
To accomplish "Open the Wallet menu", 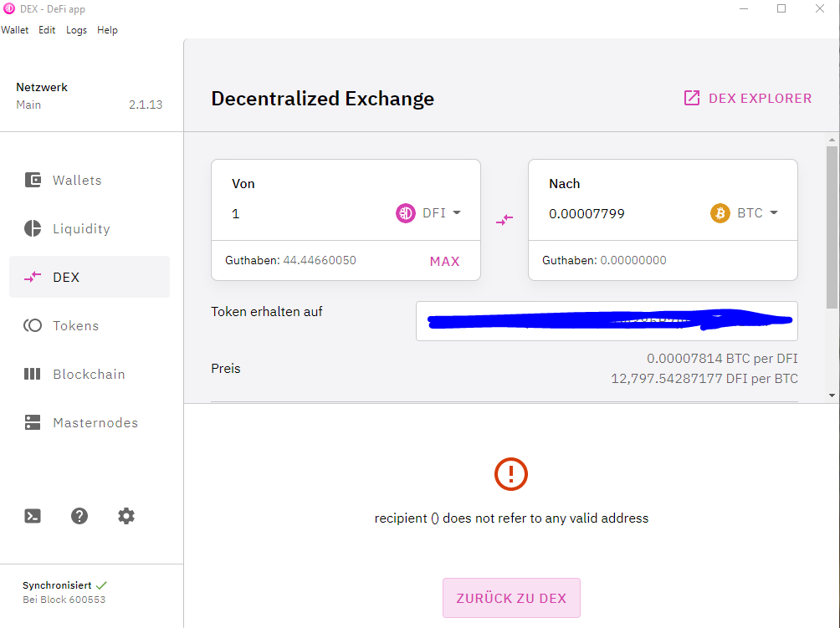I will tap(14, 30).
